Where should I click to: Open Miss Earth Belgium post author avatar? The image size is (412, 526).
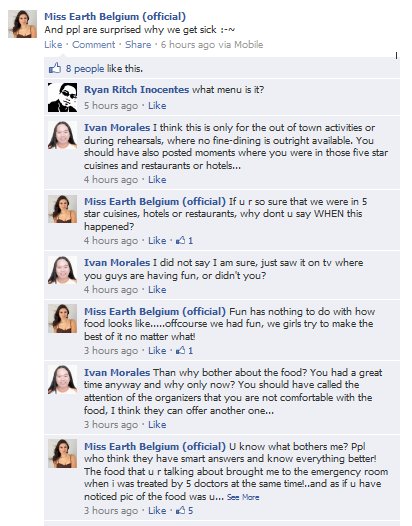coord(22,24)
